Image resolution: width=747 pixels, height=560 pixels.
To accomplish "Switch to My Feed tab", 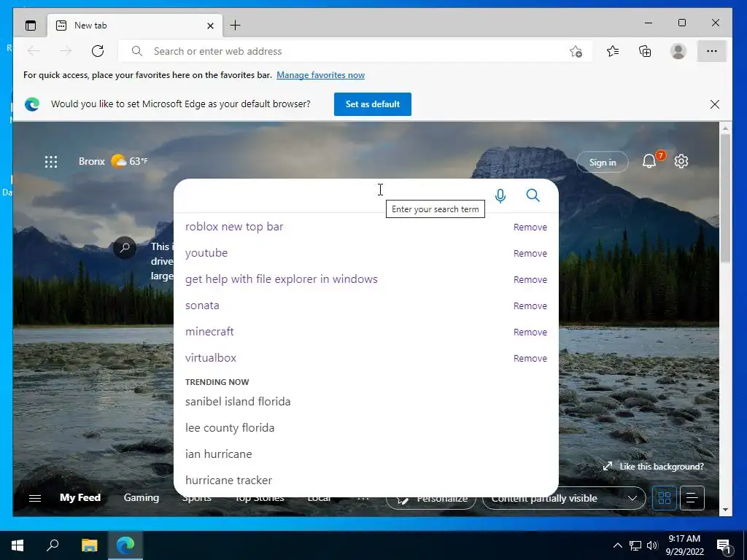I will (x=80, y=497).
